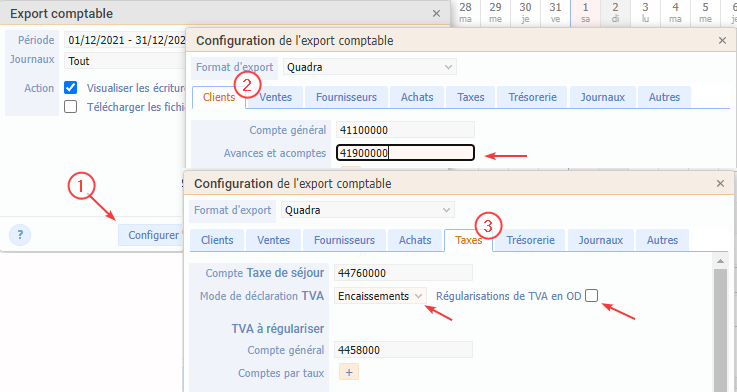Viewport: 737px width, 392px height.
Task: Select Clients tab in upper configuration window
Action: point(219,97)
